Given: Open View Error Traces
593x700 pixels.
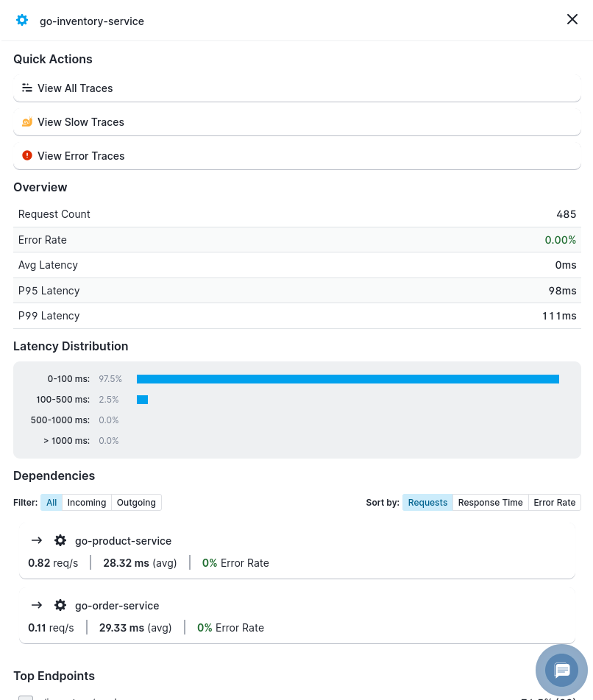Looking at the screenshot, I should pyautogui.click(x=296, y=155).
